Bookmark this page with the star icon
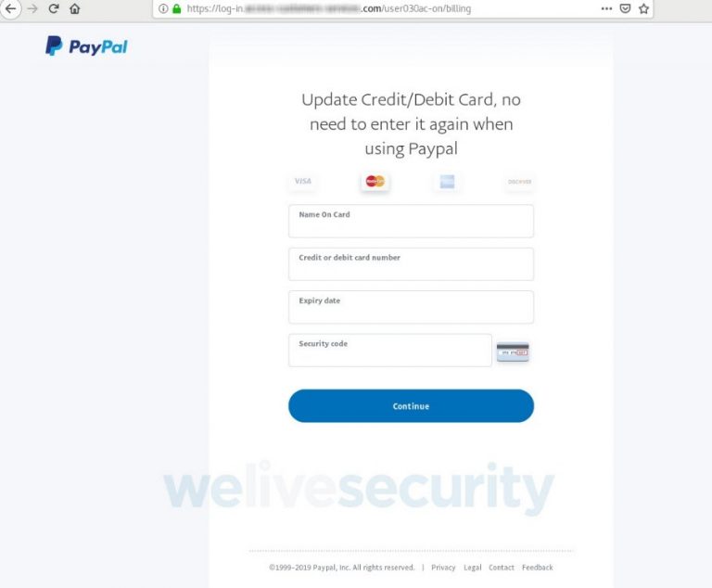The width and height of the screenshot is (712, 588). [x=644, y=8]
